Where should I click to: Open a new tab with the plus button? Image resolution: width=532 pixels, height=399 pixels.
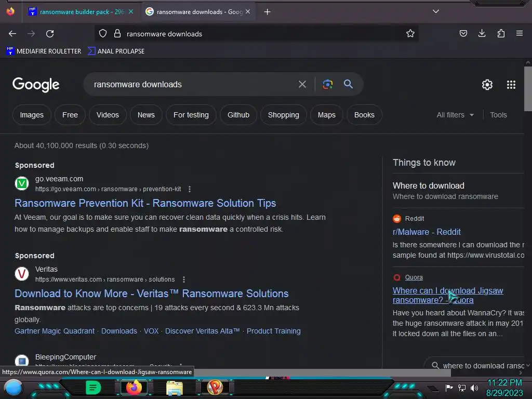point(268,12)
